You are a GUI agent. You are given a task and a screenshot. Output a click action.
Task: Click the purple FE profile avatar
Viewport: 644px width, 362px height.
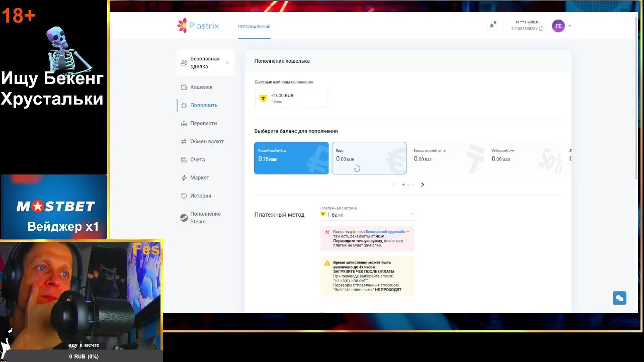pos(558,26)
